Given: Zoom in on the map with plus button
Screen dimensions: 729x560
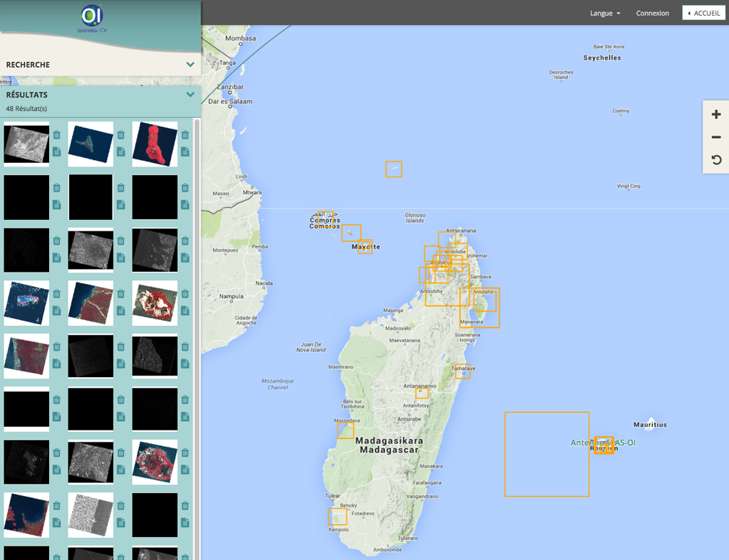Looking at the screenshot, I should click(x=716, y=115).
